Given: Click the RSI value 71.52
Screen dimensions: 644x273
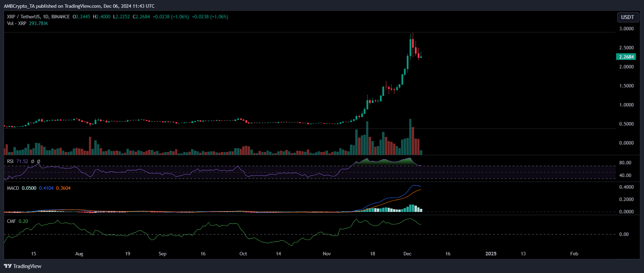Looking at the screenshot, I should point(22,161).
